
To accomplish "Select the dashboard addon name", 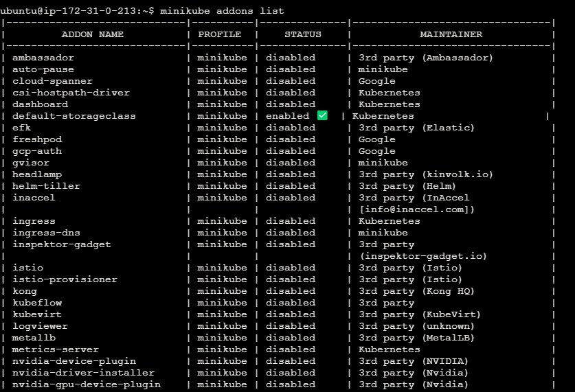I will pos(41,104).
